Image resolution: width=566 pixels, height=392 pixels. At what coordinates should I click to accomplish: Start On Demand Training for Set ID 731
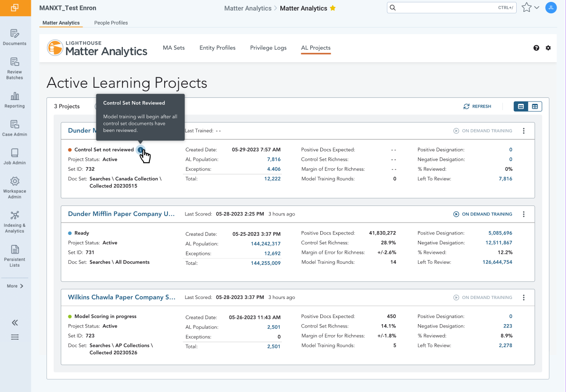coord(483,214)
